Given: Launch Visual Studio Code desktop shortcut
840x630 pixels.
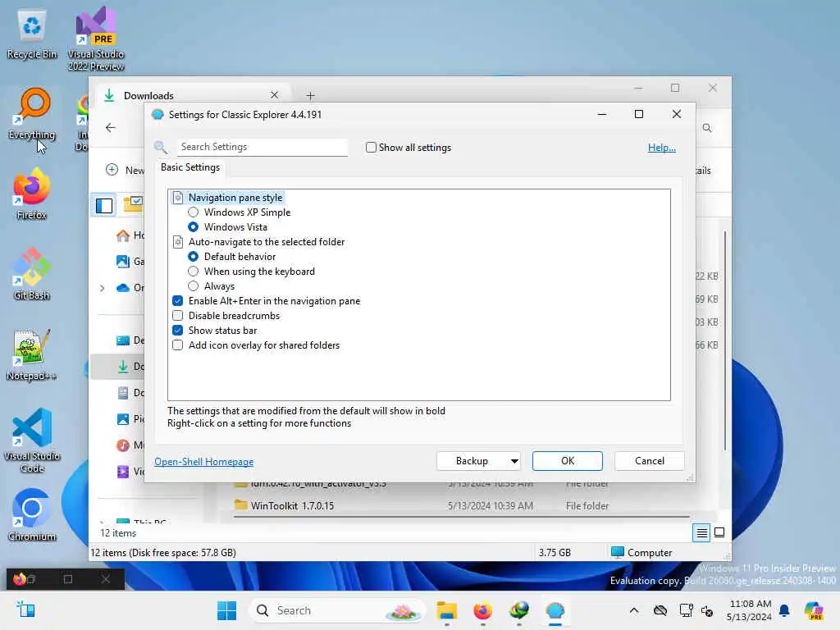Looking at the screenshot, I should [x=32, y=441].
